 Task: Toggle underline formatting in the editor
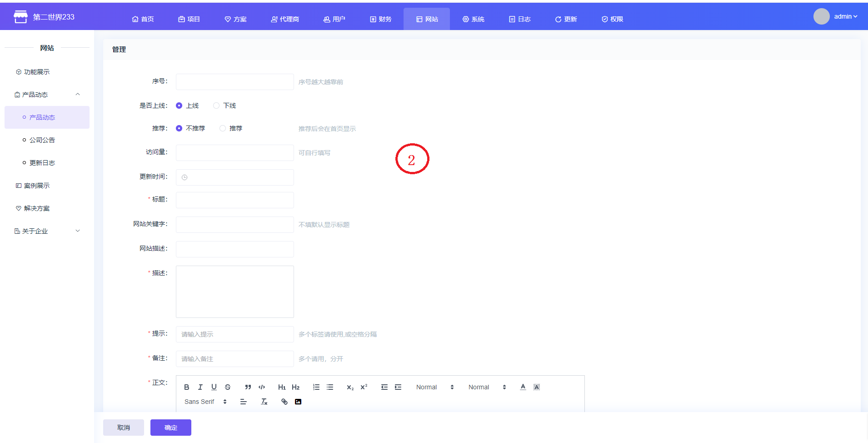[214, 387]
